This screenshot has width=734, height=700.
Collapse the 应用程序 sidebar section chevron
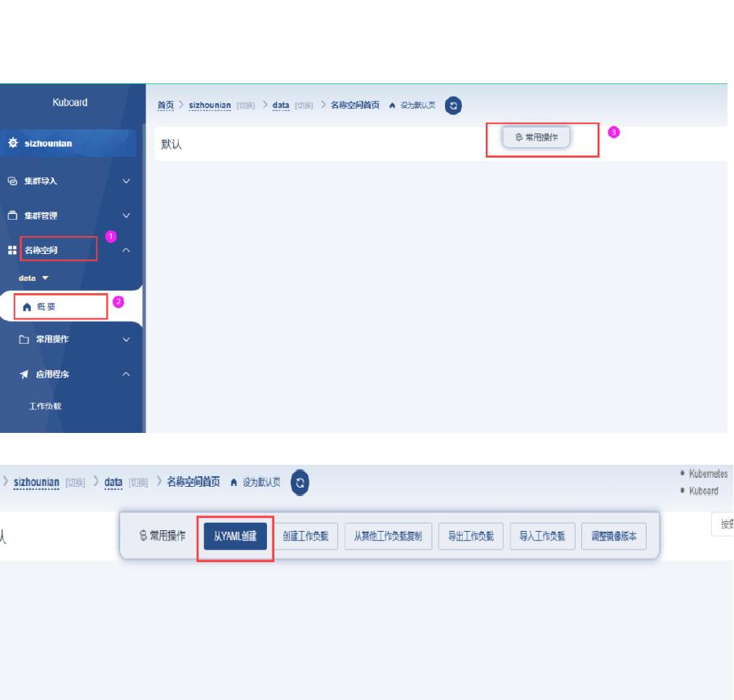tap(126, 373)
